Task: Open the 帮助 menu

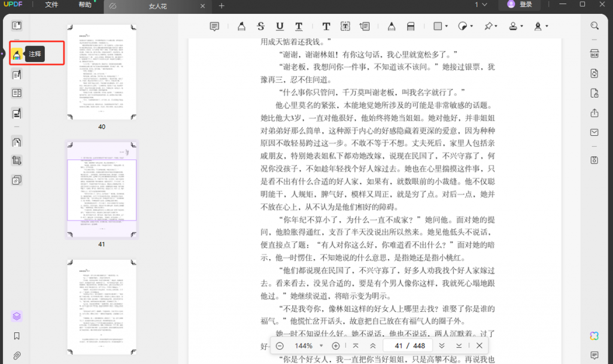Action: click(85, 5)
